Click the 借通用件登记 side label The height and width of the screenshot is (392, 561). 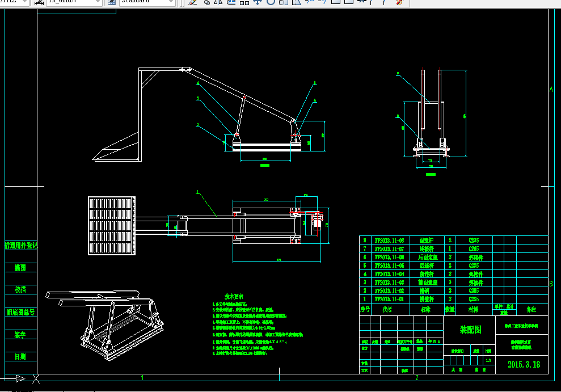(x=21, y=246)
